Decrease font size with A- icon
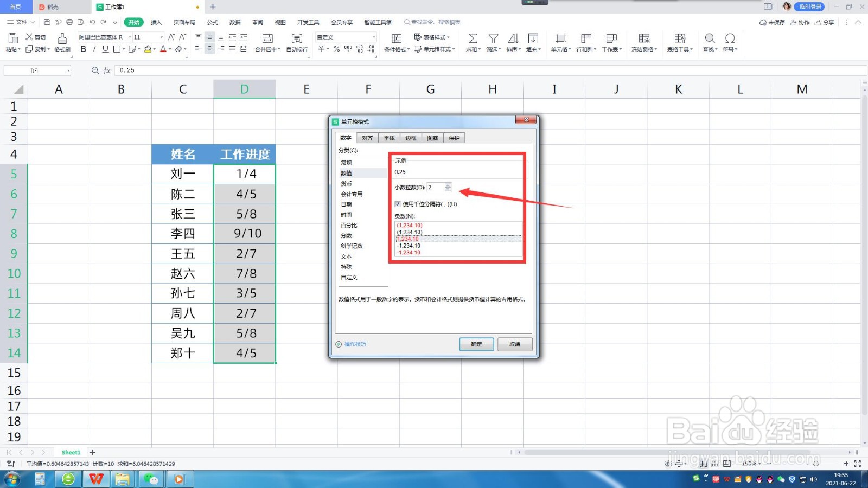The height and width of the screenshot is (488, 868). 182,37
